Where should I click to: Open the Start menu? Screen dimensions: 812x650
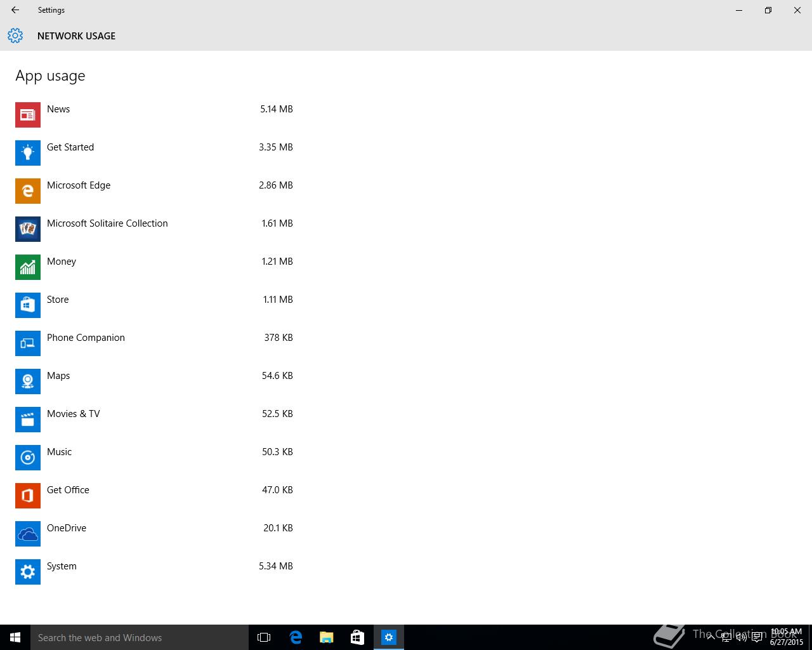pyautogui.click(x=15, y=637)
